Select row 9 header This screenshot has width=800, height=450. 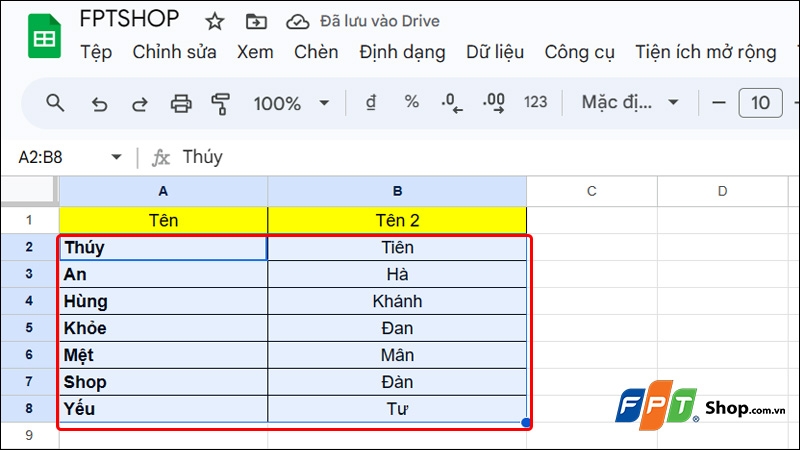pyautogui.click(x=29, y=436)
